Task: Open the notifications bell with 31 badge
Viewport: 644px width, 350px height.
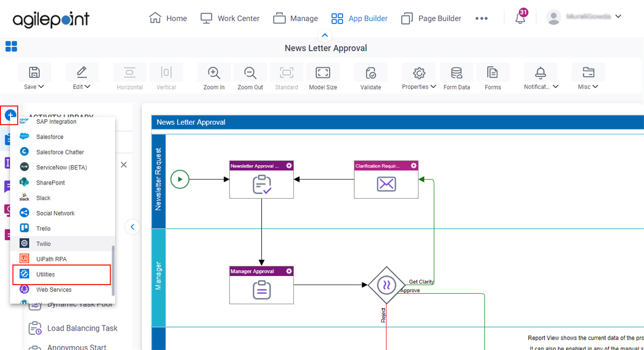Action: [521, 17]
